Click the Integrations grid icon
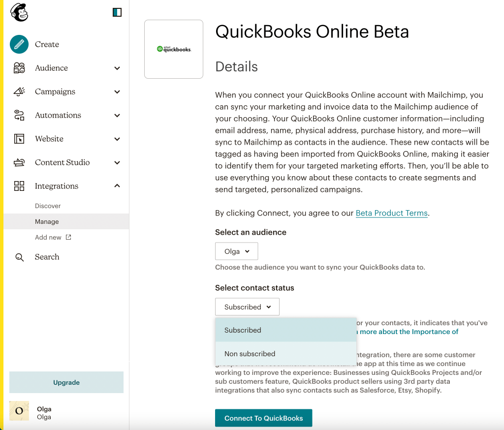 [19, 186]
